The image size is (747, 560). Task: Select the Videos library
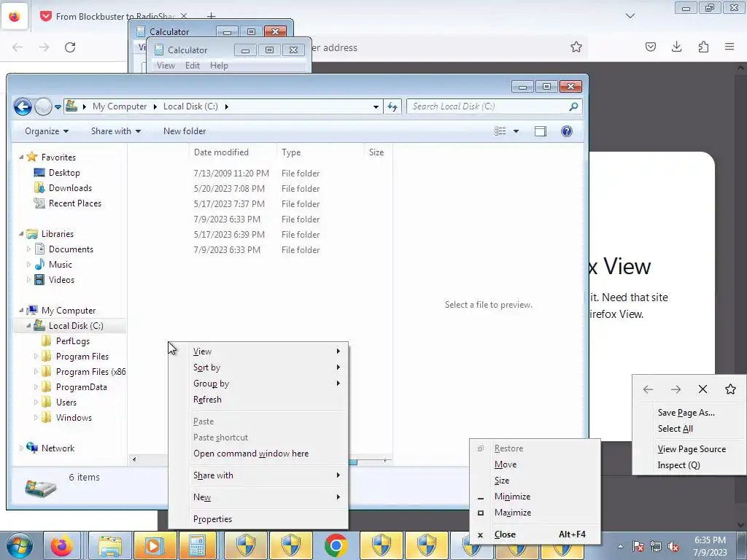pyautogui.click(x=61, y=280)
